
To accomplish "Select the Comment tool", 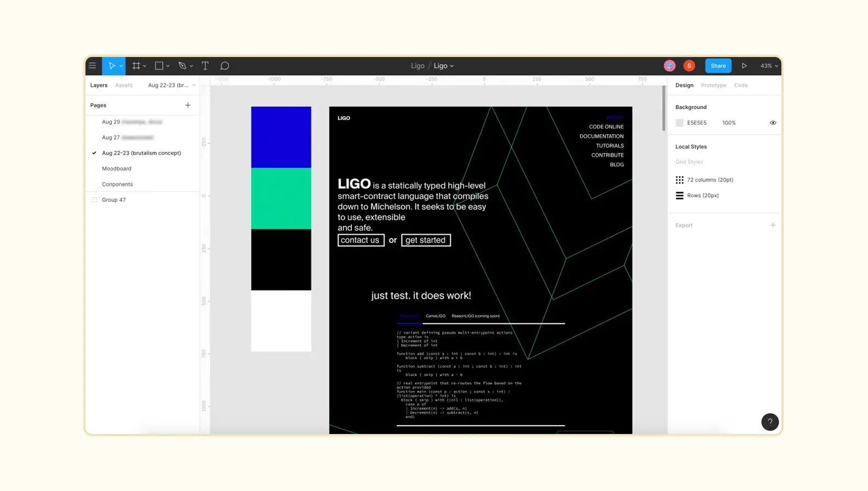I will [x=225, y=66].
